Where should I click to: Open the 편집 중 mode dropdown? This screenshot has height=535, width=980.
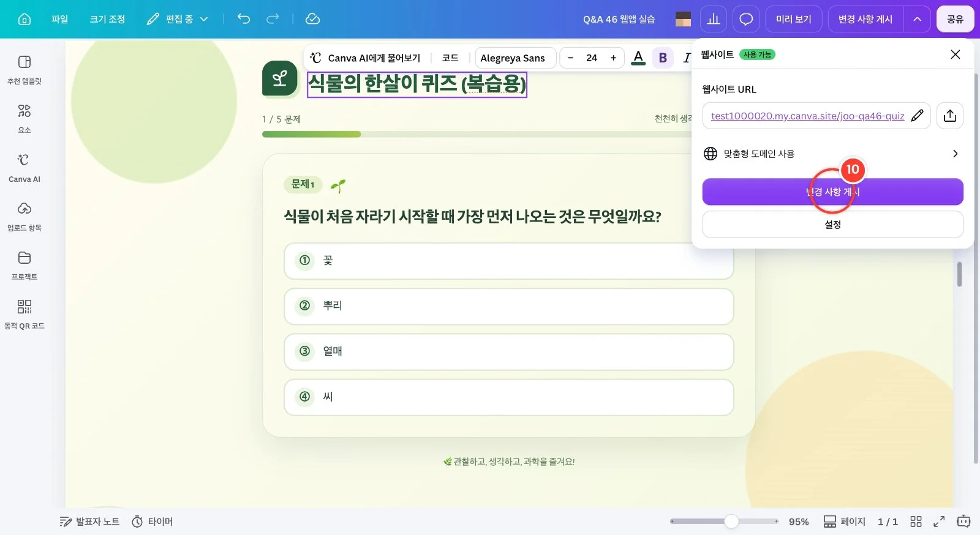[178, 19]
